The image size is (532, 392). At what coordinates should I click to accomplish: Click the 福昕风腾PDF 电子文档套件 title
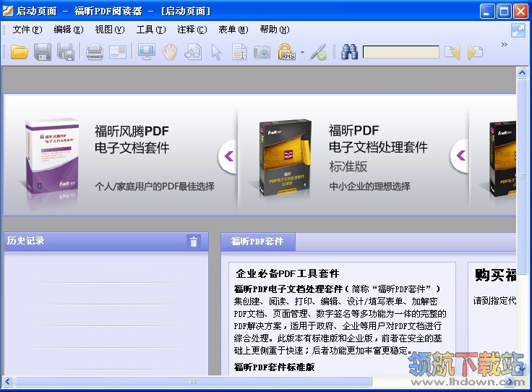point(132,140)
